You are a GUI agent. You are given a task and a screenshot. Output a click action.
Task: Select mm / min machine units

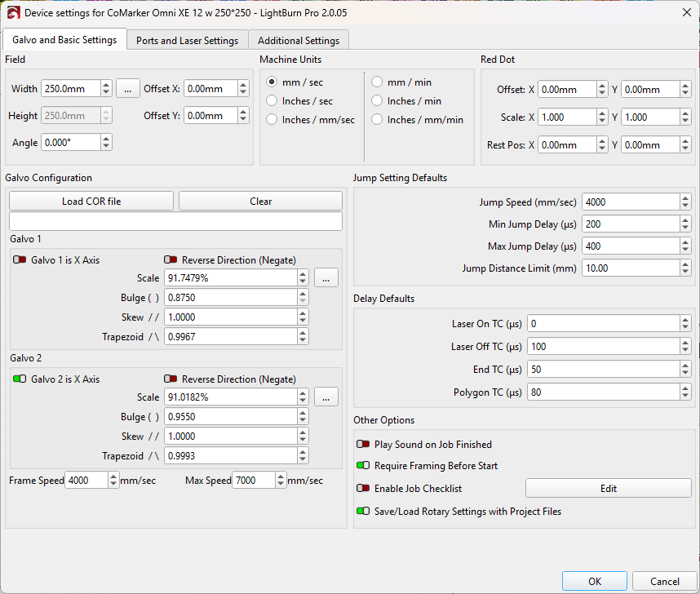pyautogui.click(x=377, y=82)
